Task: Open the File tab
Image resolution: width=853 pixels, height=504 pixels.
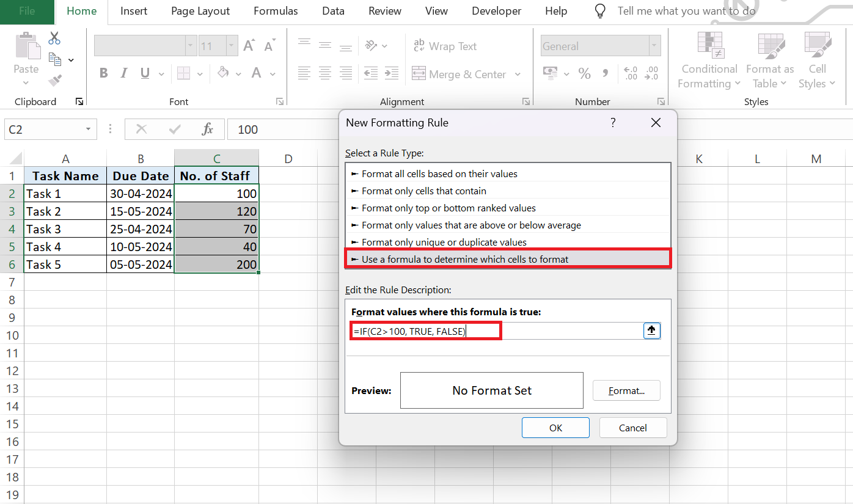Action: click(26, 11)
